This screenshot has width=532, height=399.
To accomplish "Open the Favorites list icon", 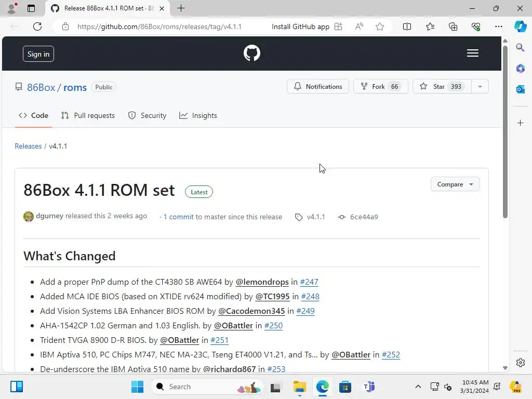I will point(430,26).
